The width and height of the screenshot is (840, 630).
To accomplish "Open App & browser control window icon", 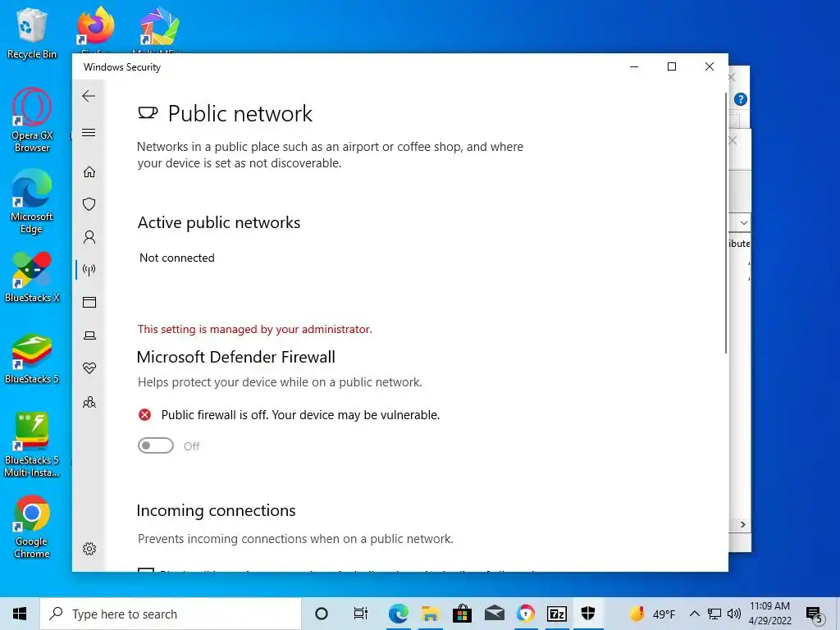I will click(89, 302).
